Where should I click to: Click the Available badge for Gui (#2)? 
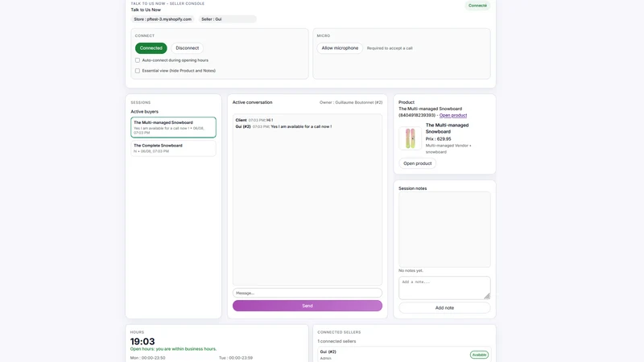coord(479,355)
